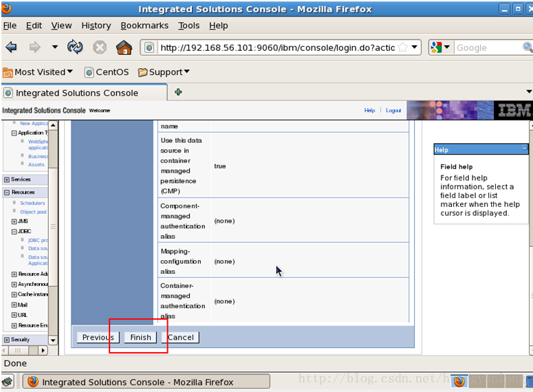Expand the Resource Environment node
The height and width of the screenshot is (392, 533).
tap(14, 326)
